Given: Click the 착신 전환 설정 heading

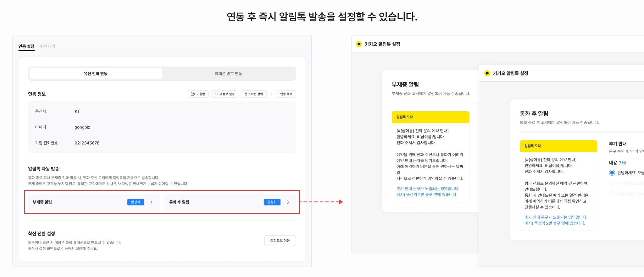Looking at the screenshot, I should pos(42,233).
